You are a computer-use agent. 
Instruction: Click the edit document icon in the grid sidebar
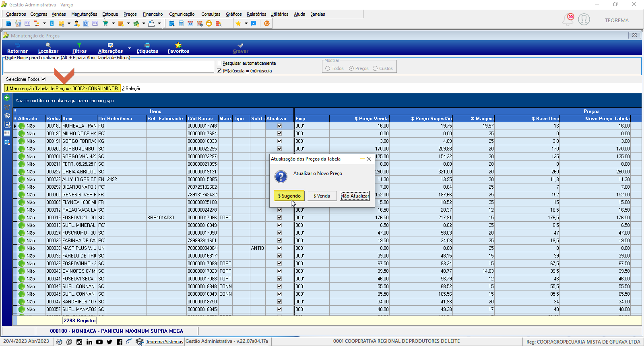click(7, 125)
